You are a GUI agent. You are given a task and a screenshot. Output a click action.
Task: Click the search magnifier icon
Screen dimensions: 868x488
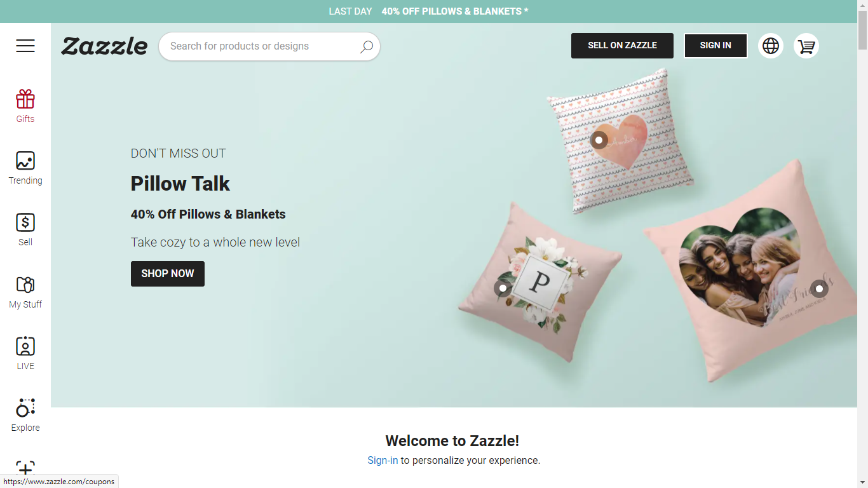point(367,46)
